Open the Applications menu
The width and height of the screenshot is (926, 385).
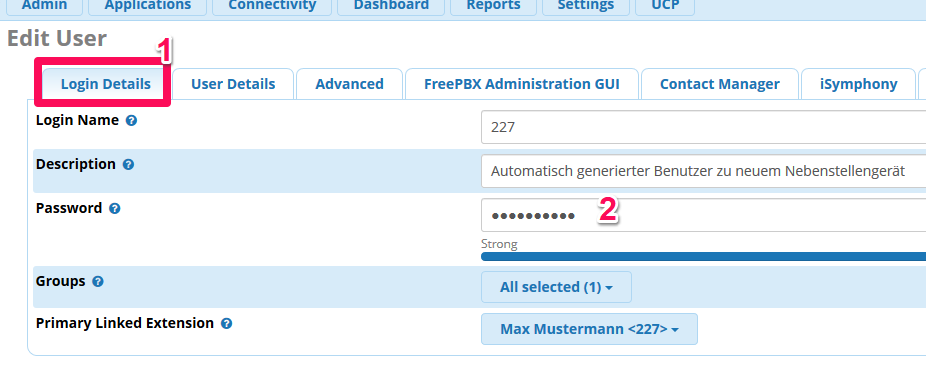click(x=148, y=6)
